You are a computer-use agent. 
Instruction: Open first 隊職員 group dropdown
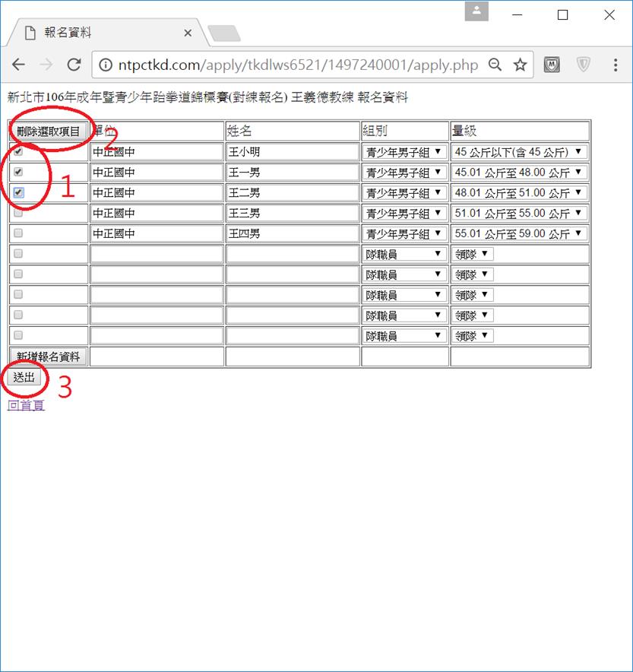[x=404, y=254]
